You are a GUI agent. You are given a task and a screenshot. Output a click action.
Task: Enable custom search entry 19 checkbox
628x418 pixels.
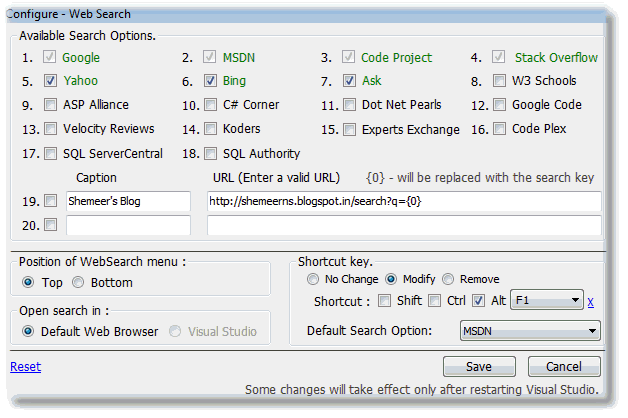tap(50, 201)
